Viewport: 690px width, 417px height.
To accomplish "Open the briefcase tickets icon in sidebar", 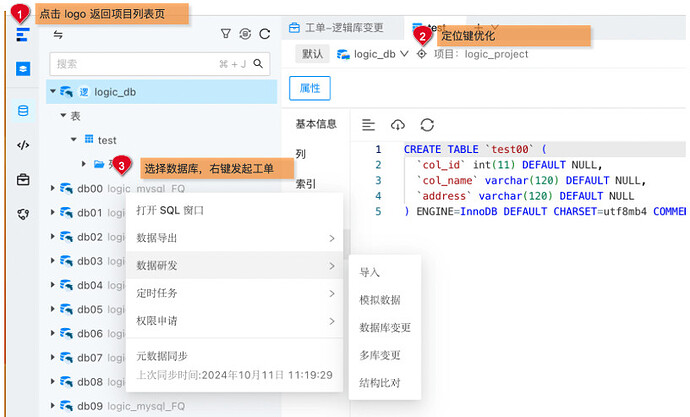I will coord(23,179).
